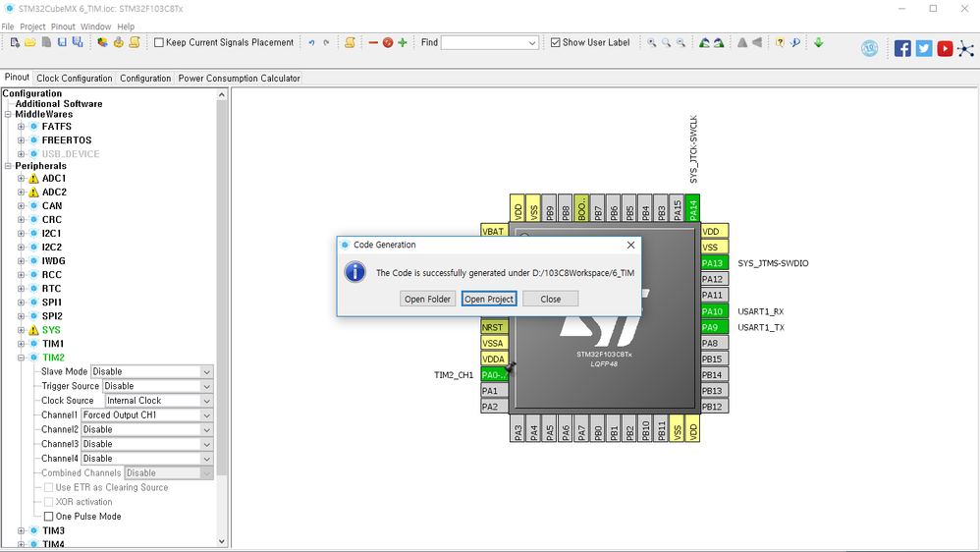Click the green PA13 pin on chip
Image resolution: width=980 pixels, height=552 pixels.
[714, 263]
